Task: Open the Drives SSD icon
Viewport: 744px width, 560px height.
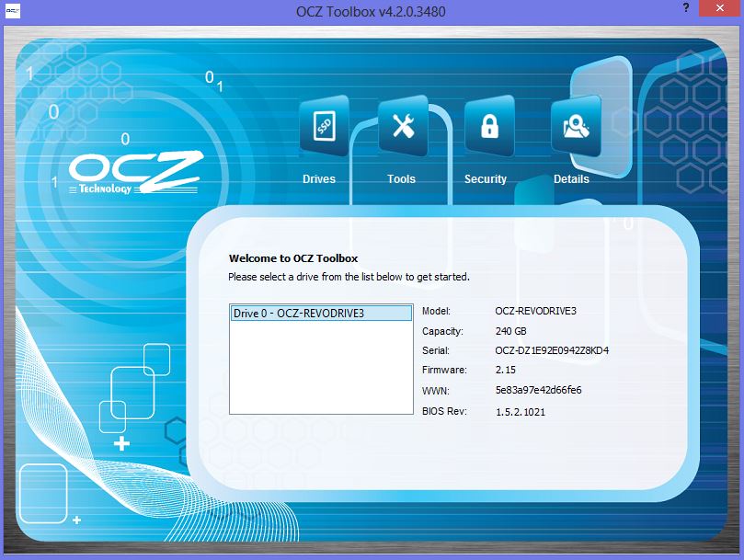Action: click(325, 126)
